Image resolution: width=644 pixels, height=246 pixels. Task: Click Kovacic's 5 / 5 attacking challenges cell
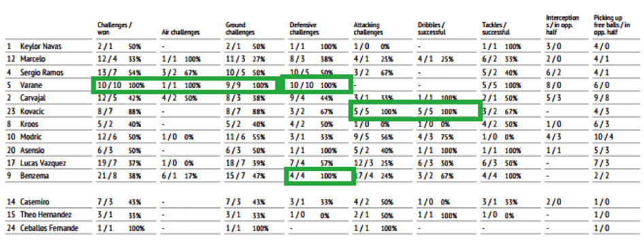click(363, 111)
